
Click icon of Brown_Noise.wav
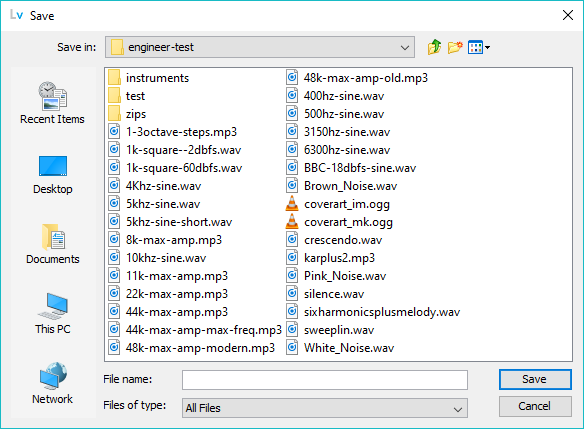pyautogui.click(x=292, y=185)
